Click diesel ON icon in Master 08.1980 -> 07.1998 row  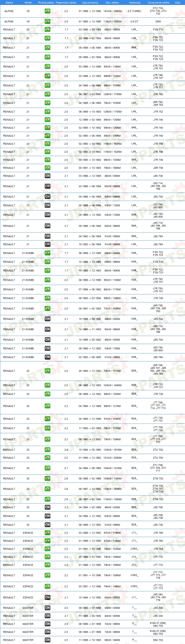click(47, 608)
